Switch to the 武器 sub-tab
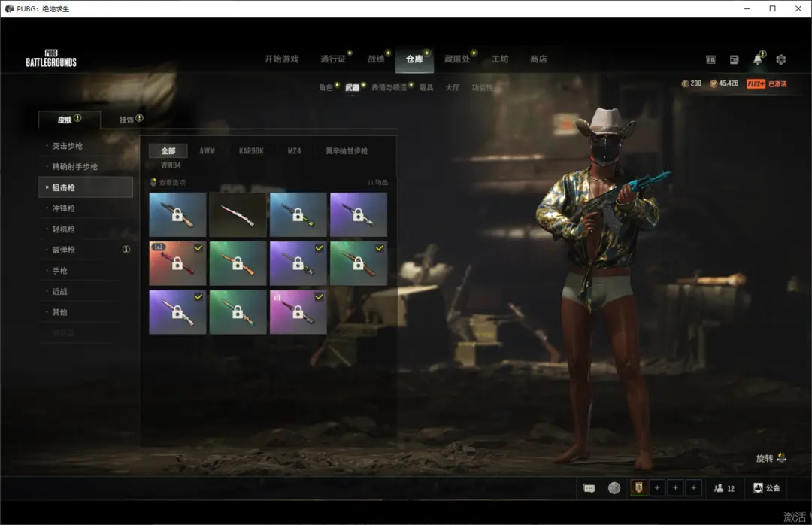812x525 pixels. [x=353, y=87]
